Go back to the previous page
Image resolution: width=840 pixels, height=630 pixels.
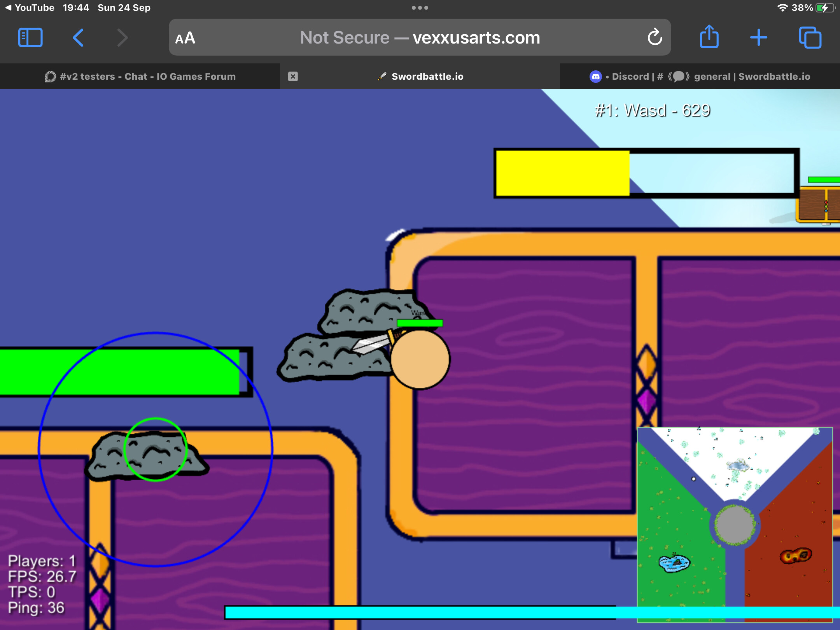[x=78, y=38]
